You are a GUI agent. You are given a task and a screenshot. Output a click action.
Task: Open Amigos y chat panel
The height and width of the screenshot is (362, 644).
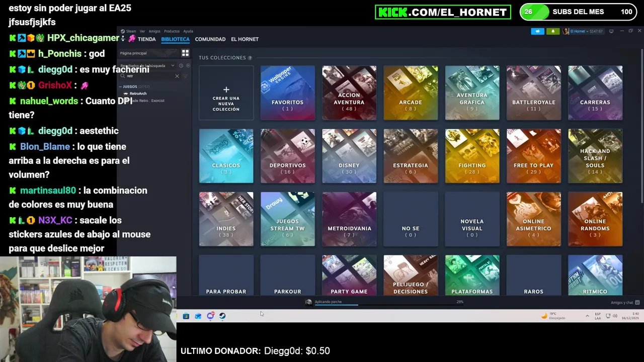[x=625, y=303]
